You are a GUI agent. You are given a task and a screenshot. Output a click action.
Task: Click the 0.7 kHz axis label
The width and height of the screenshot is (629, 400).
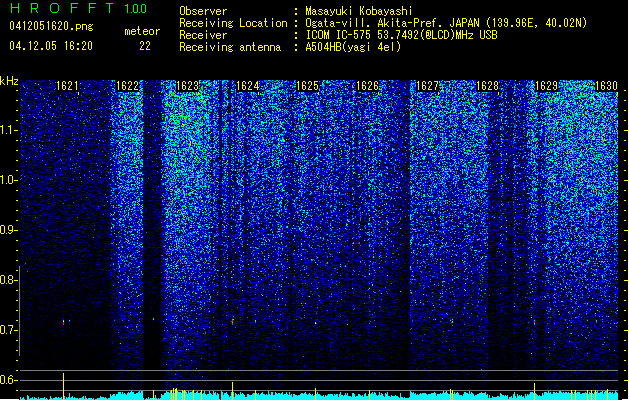pos(9,330)
